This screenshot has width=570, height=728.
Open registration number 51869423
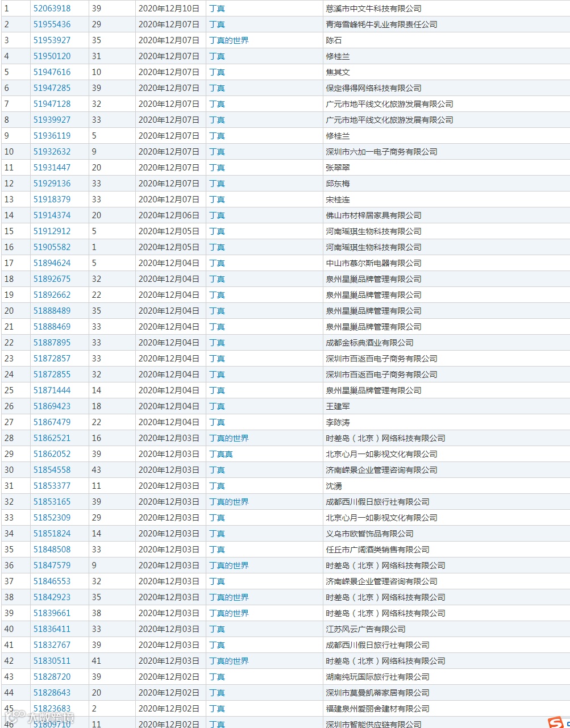click(x=52, y=406)
